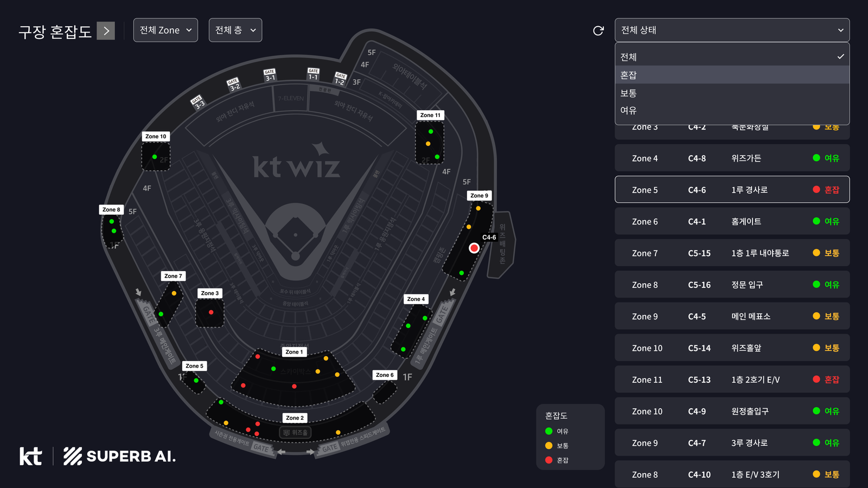Click the refresh icon next to status filter
868x488 pixels.
pyautogui.click(x=598, y=31)
